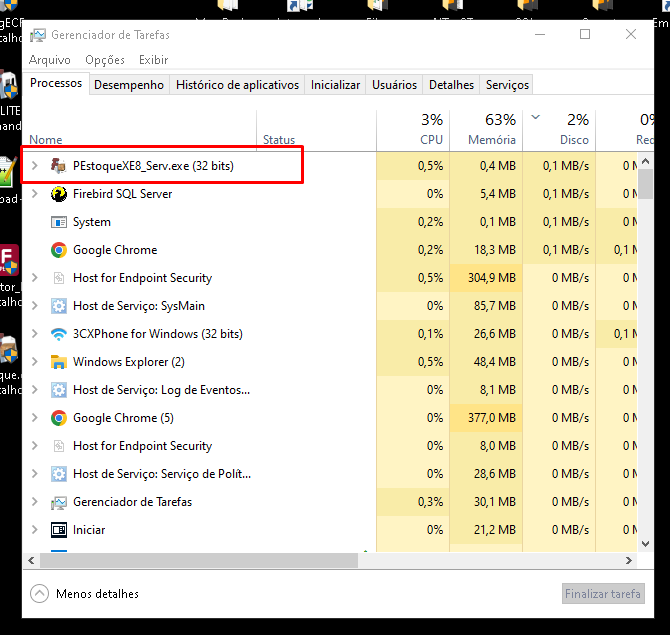670x635 pixels.
Task: Switch to the Desempenho tab
Action: pyautogui.click(x=129, y=85)
